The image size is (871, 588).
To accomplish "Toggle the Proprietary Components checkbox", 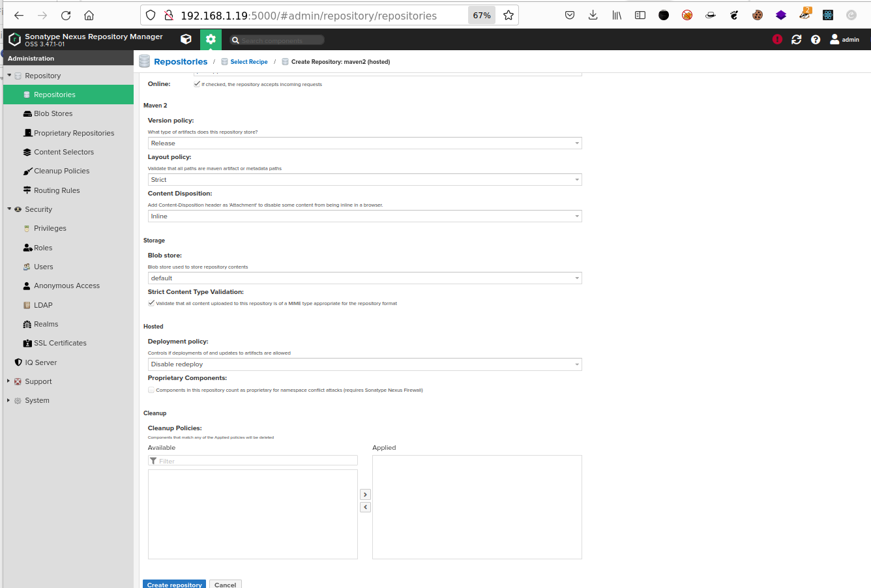I will pos(151,390).
